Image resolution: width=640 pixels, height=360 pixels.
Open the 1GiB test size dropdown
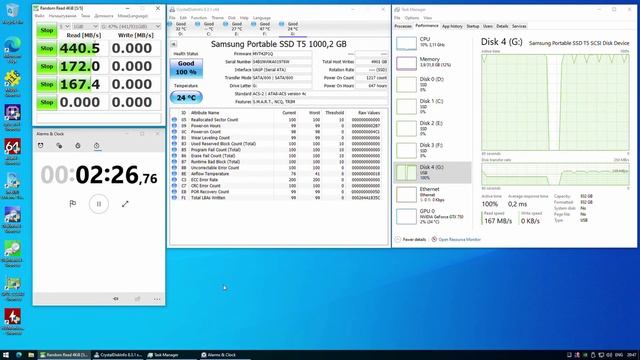pyautogui.click(x=85, y=27)
